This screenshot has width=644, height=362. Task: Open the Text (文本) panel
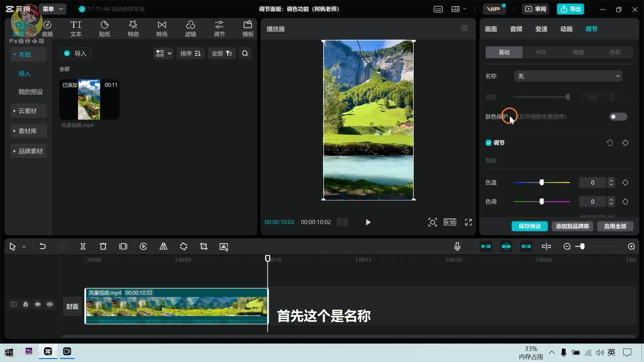[76, 29]
